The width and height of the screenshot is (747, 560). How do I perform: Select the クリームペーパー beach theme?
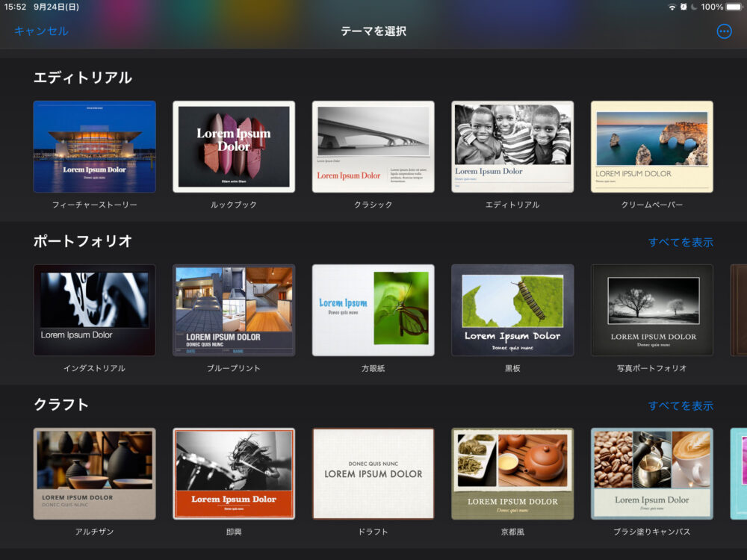click(x=652, y=147)
